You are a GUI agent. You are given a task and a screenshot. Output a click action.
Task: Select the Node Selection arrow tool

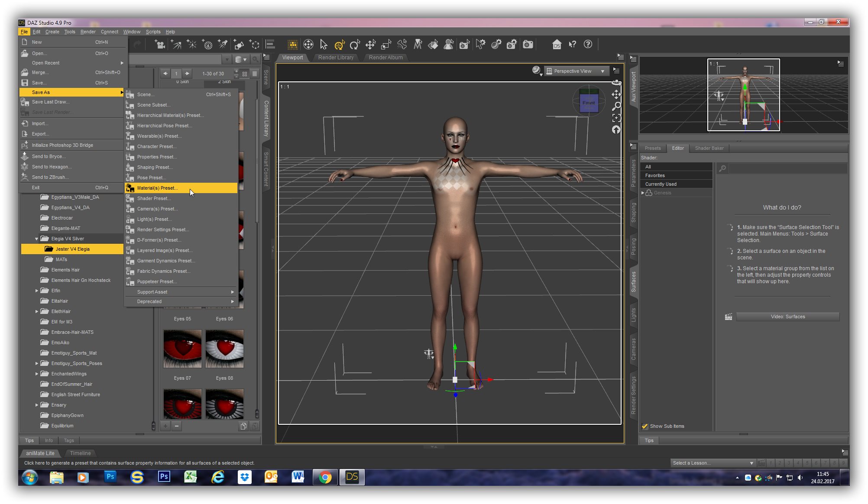[x=324, y=44]
